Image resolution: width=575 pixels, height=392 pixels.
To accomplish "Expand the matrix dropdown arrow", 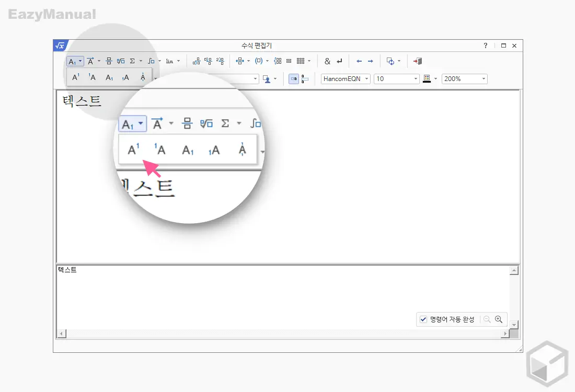I will point(309,61).
